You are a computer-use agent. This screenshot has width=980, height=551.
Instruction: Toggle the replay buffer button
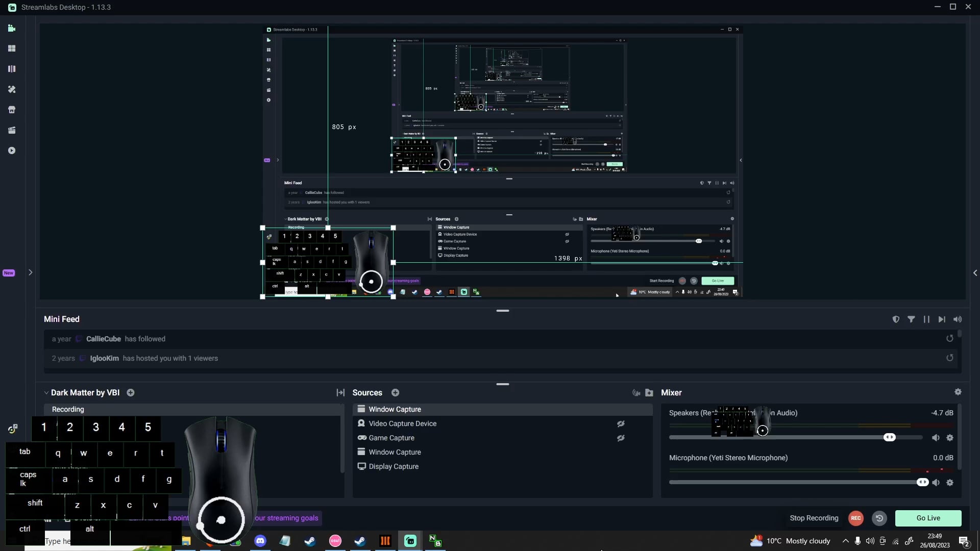879,518
